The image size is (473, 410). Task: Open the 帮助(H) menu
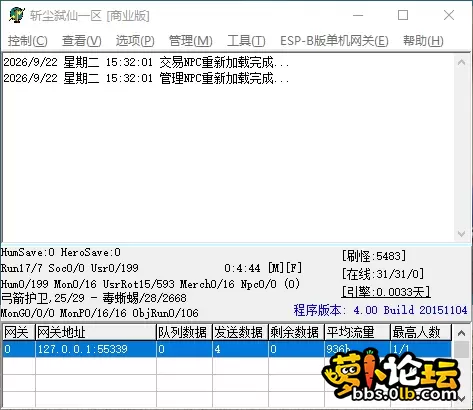pyautogui.click(x=423, y=41)
